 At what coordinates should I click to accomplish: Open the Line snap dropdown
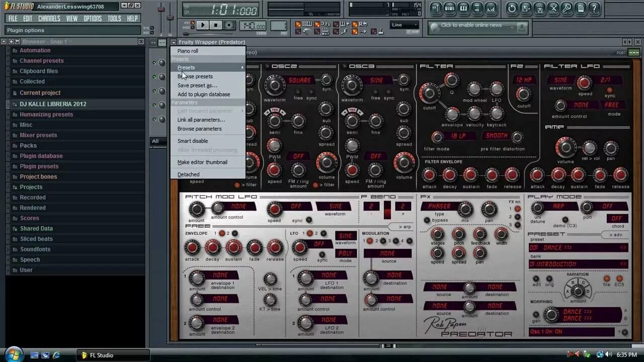[x=405, y=25]
